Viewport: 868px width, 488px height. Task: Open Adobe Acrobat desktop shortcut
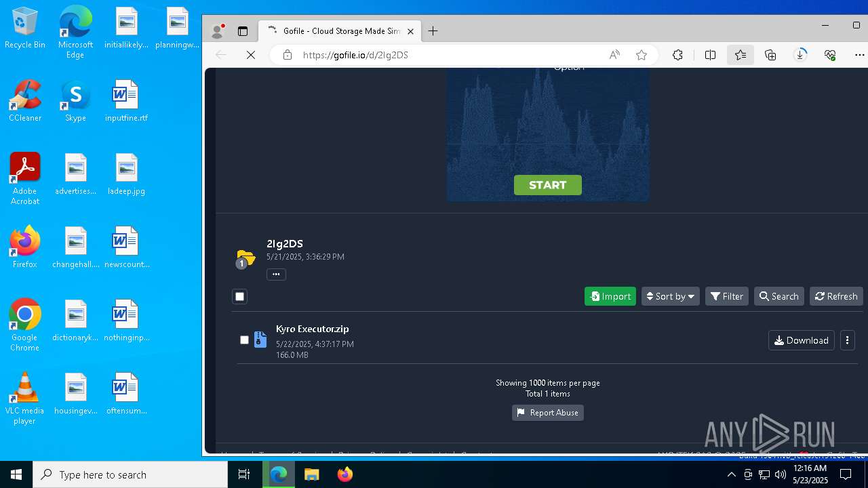pos(25,179)
